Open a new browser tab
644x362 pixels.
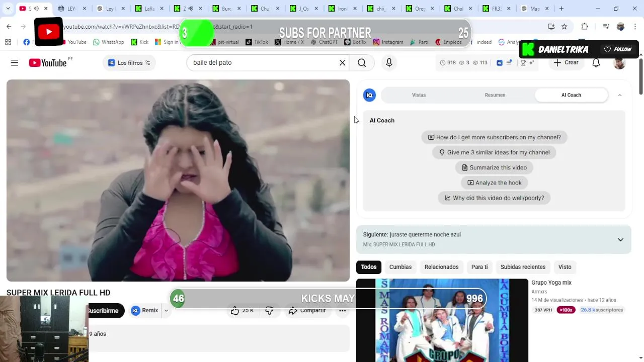point(561,9)
